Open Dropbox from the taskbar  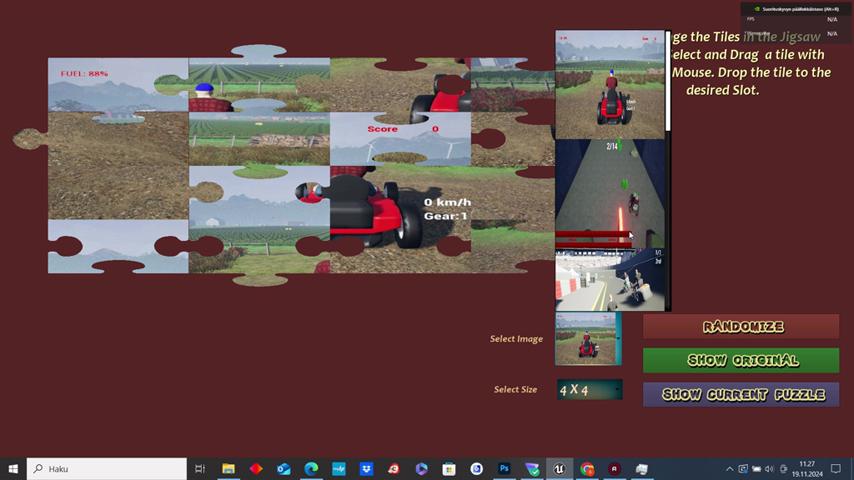tap(367, 469)
